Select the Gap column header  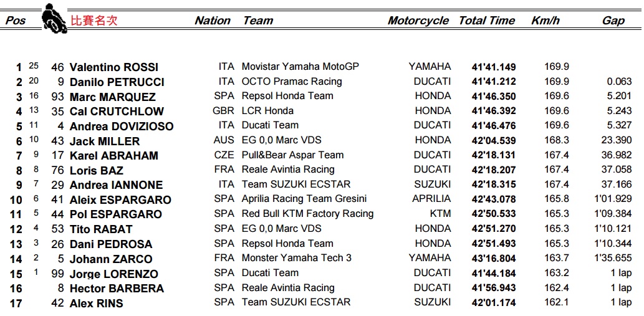[613, 21]
